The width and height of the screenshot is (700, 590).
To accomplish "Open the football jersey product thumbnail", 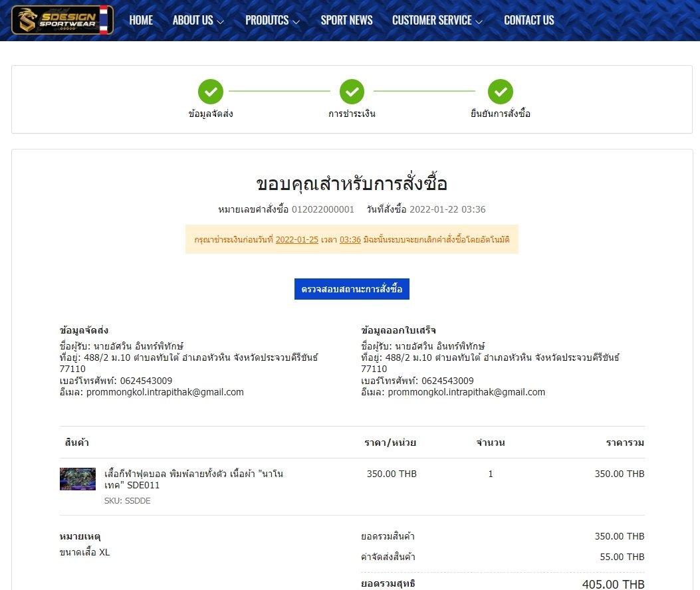I will [78, 479].
